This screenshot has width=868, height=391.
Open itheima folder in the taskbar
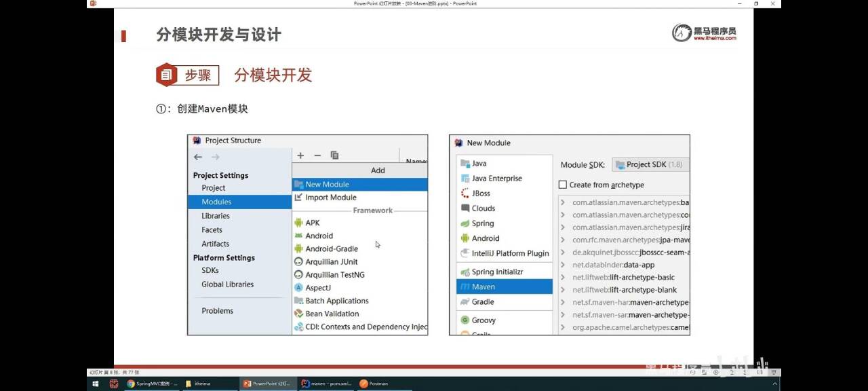click(210, 384)
